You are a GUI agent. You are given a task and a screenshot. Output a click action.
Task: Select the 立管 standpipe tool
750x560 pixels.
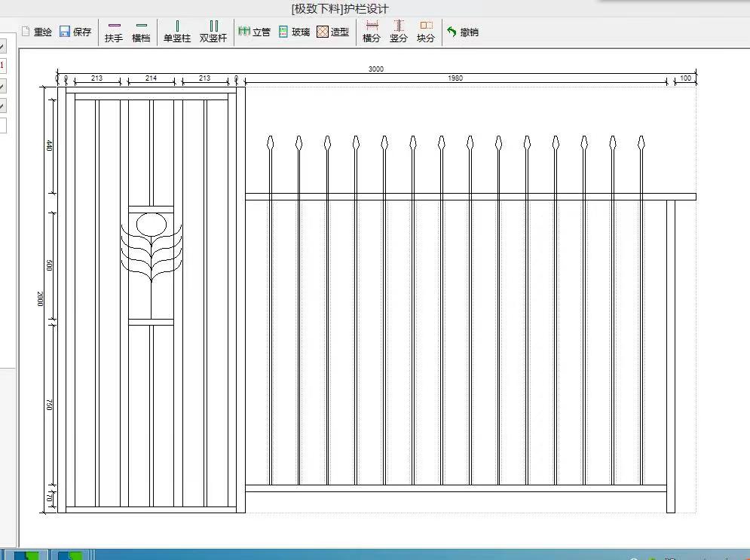(254, 32)
